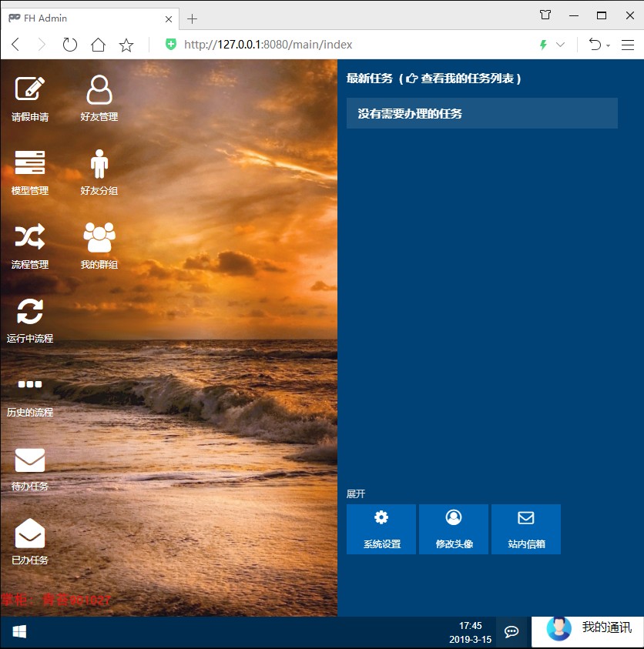644x649 pixels.
Task: Go forward in browser history
Action: [x=42, y=45]
